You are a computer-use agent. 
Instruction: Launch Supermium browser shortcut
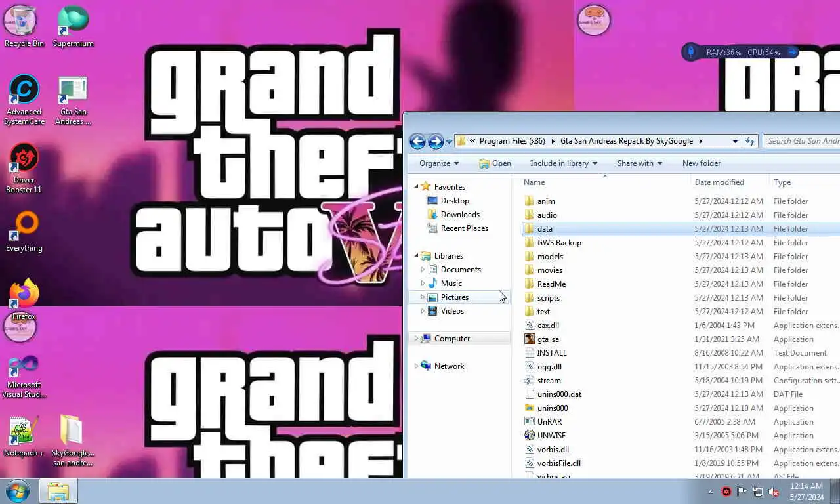tap(73, 26)
